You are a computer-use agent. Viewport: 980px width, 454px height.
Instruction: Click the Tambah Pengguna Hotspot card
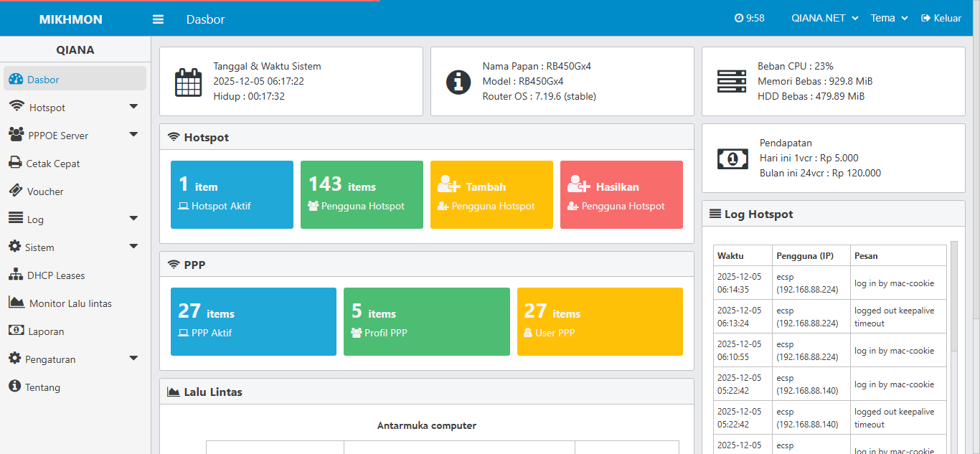[x=491, y=194]
